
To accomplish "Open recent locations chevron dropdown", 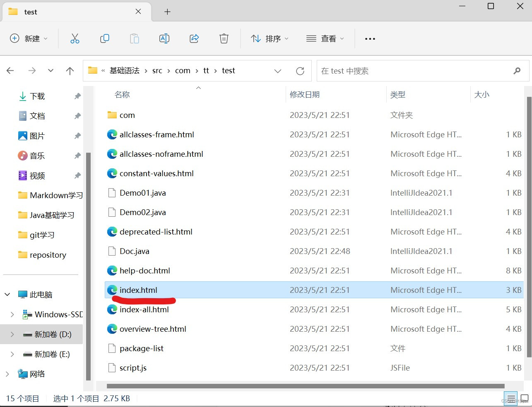I will 51,71.
